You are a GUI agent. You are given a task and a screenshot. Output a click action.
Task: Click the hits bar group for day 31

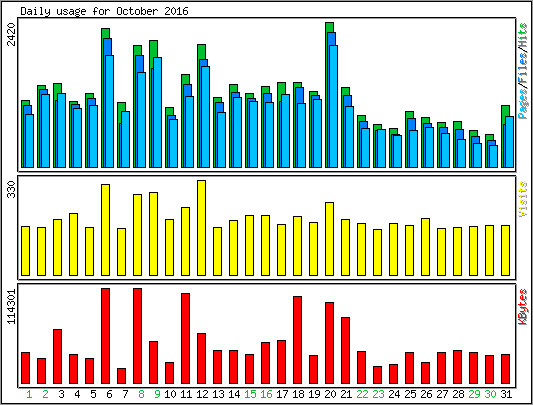point(508,136)
